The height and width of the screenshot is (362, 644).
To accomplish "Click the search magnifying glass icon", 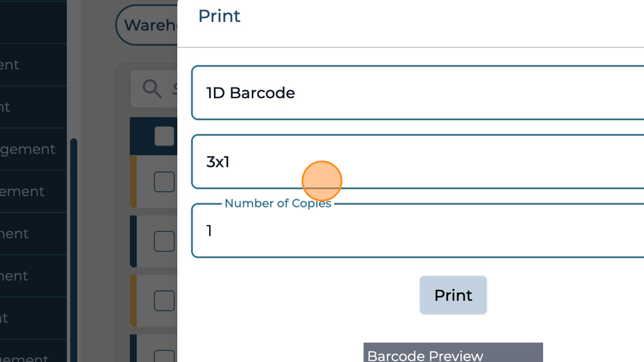I will pos(152,88).
